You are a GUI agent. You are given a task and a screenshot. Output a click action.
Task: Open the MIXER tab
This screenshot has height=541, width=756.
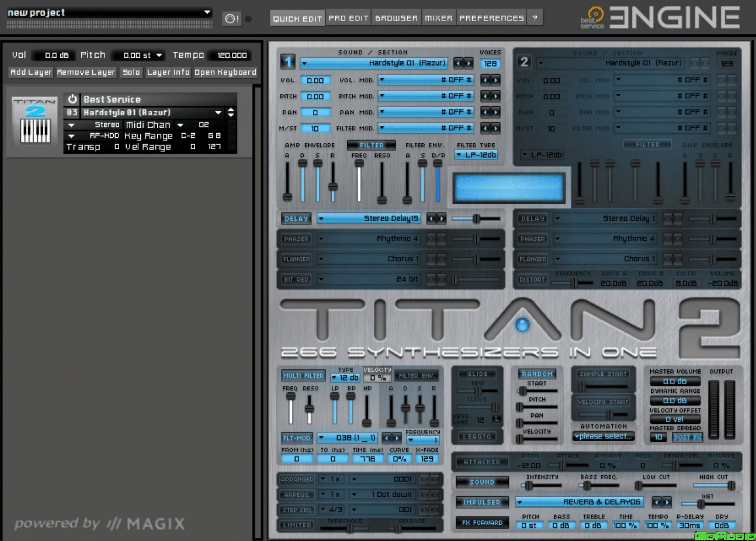[x=438, y=18]
